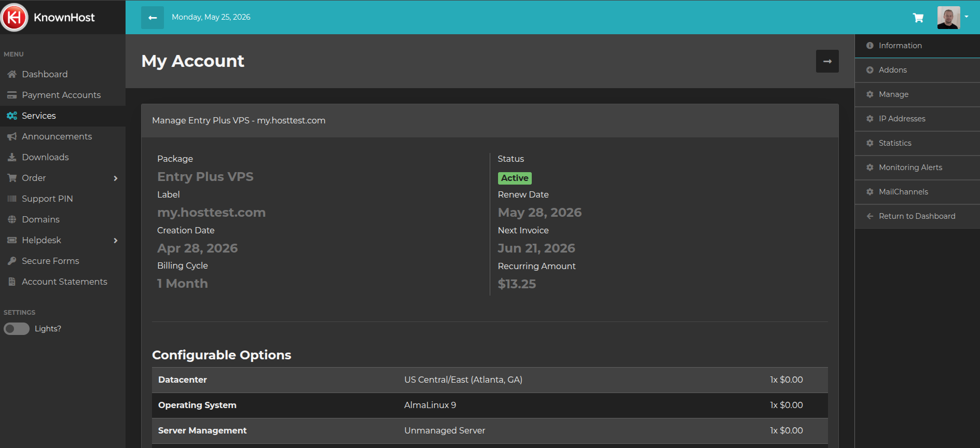Click the Statistics gear icon

(x=870, y=143)
